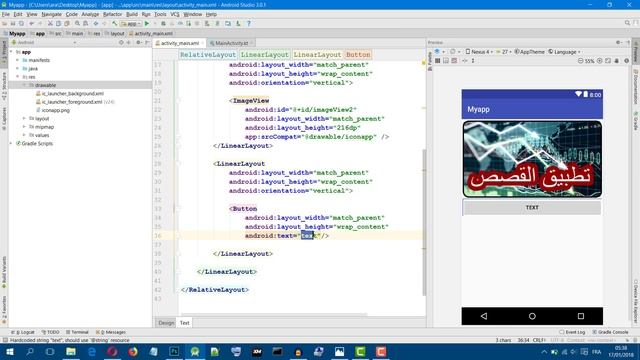The height and width of the screenshot is (360, 640).
Task: Switch to the MainActivity.kt editor tab
Action: (231, 43)
